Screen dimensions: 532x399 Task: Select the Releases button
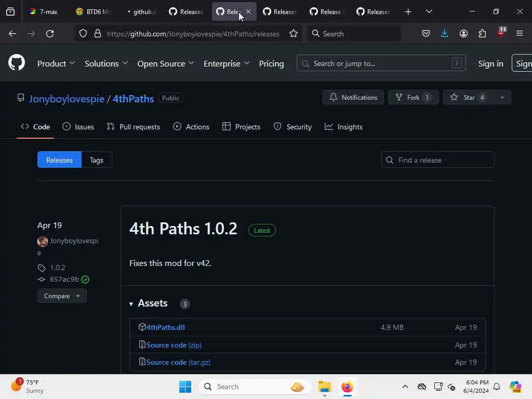point(59,160)
